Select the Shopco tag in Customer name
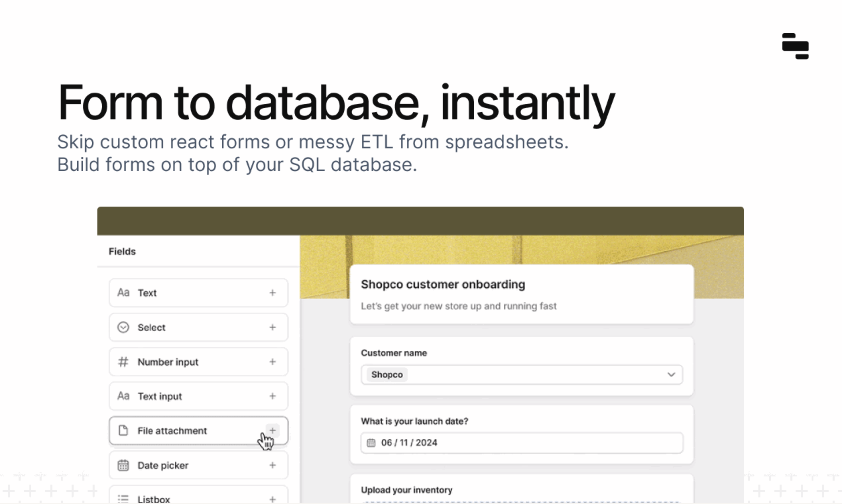Screen dimensions: 842x504 [387, 375]
